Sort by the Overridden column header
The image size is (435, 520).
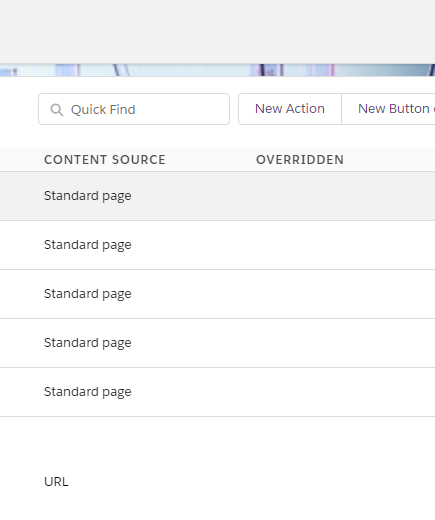point(300,160)
